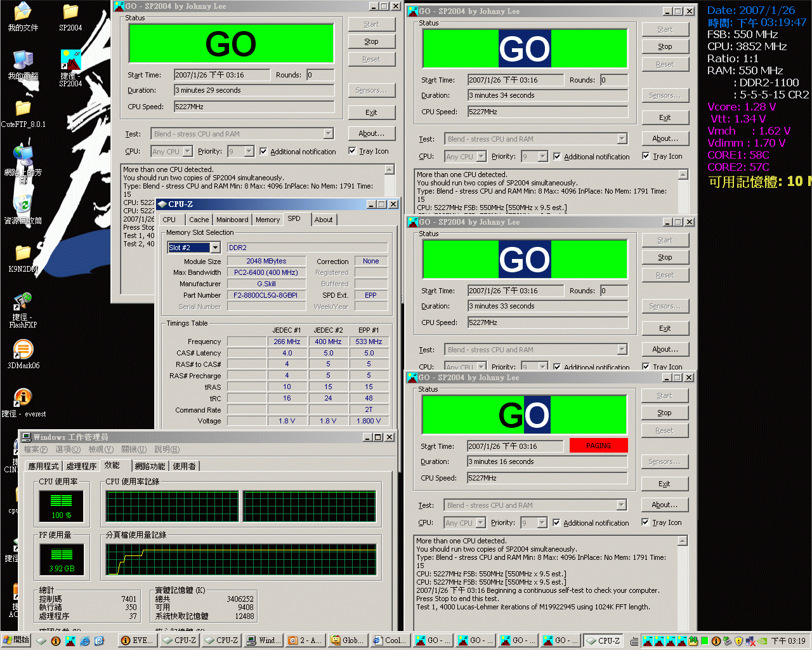Click the 開始 Start button on the taskbar
The height and width of the screenshot is (650, 812).
(x=16, y=640)
